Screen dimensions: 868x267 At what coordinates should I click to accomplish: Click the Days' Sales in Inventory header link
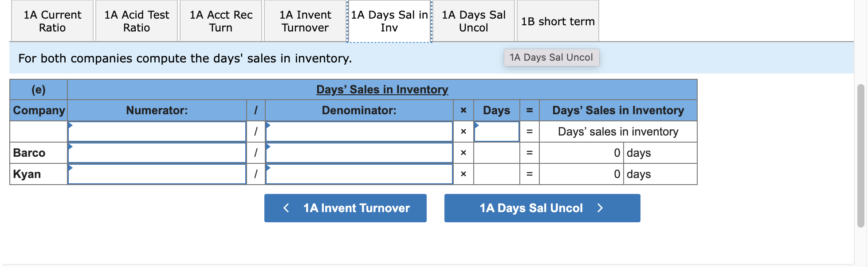pos(382,89)
